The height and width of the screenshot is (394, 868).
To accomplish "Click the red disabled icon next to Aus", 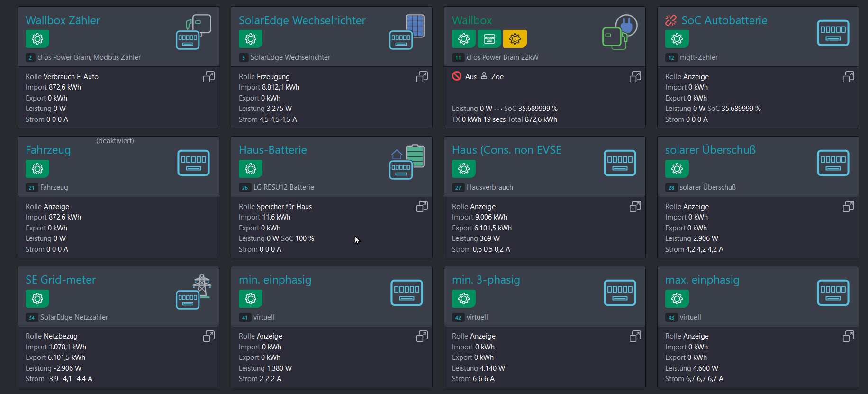I will pos(457,76).
